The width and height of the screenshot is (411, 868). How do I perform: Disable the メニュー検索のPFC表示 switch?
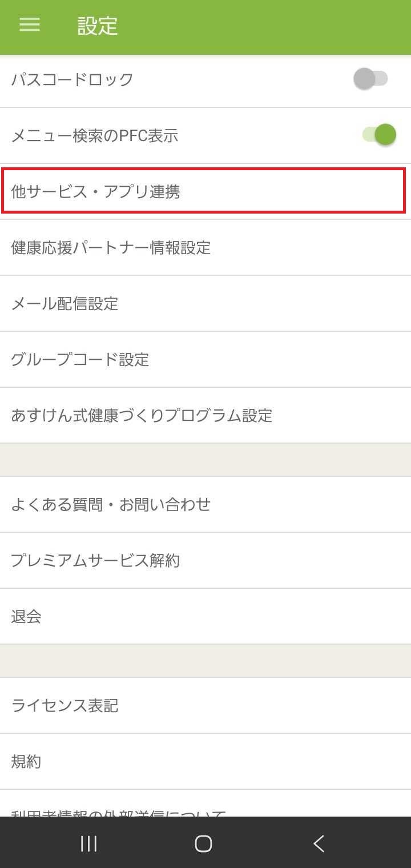[379, 135]
